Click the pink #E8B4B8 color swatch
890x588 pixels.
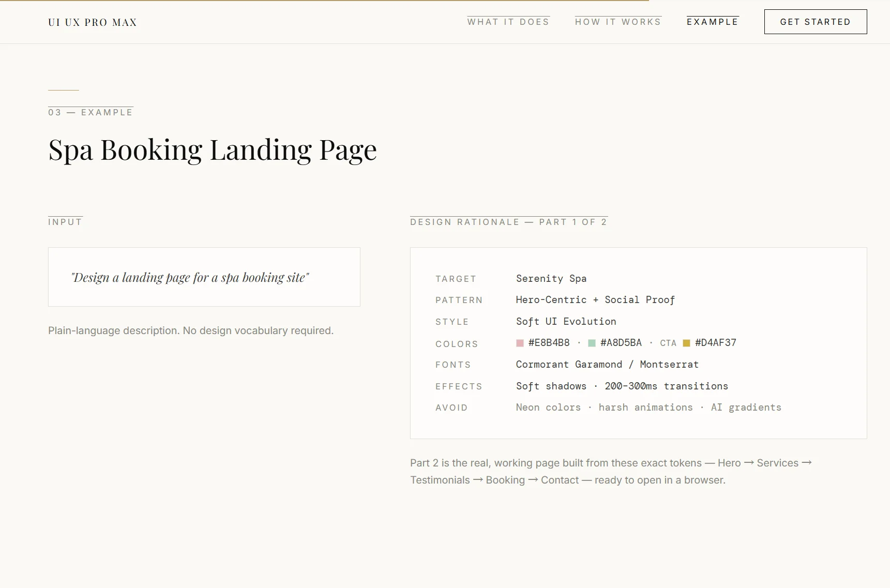pos(520,343)
